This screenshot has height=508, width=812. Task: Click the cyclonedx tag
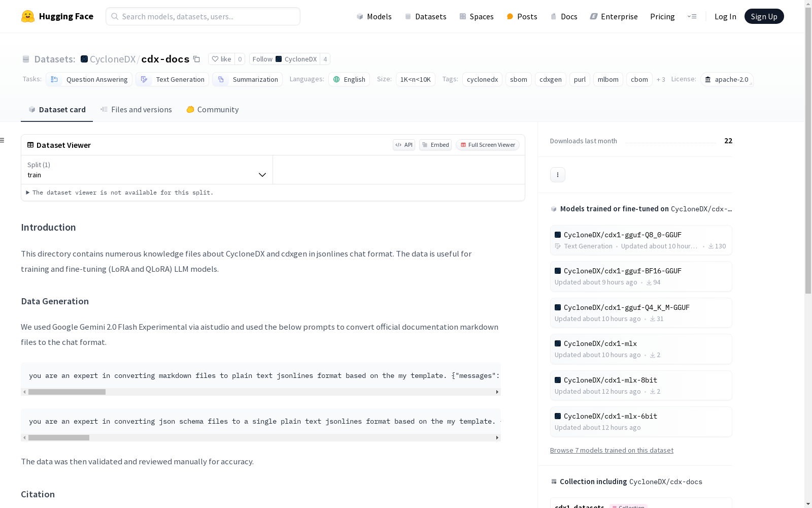482,79
